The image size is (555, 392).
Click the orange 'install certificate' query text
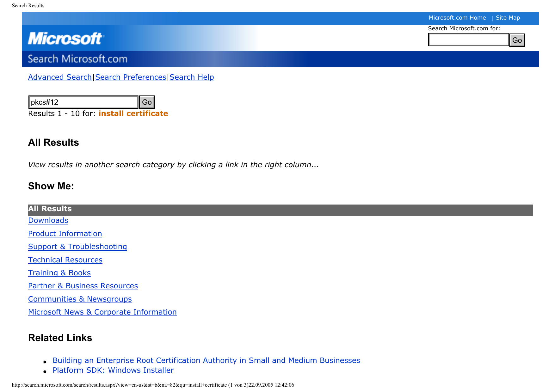coord(133,113)
